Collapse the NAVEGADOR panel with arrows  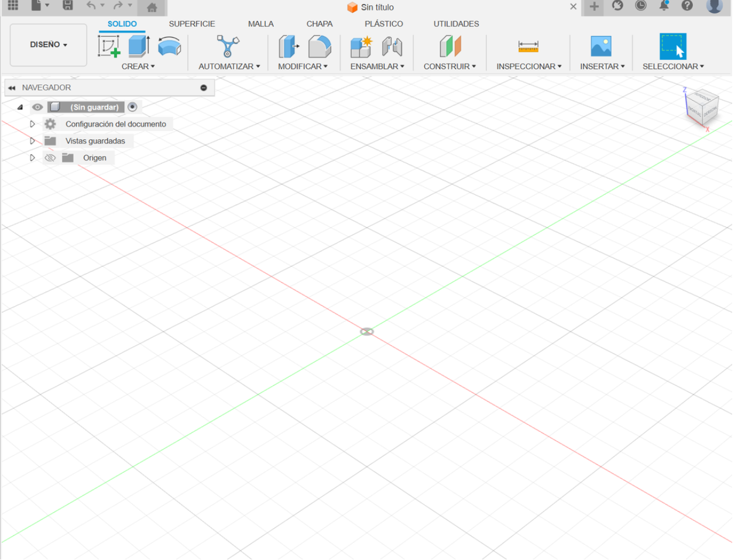coord(12,88)
